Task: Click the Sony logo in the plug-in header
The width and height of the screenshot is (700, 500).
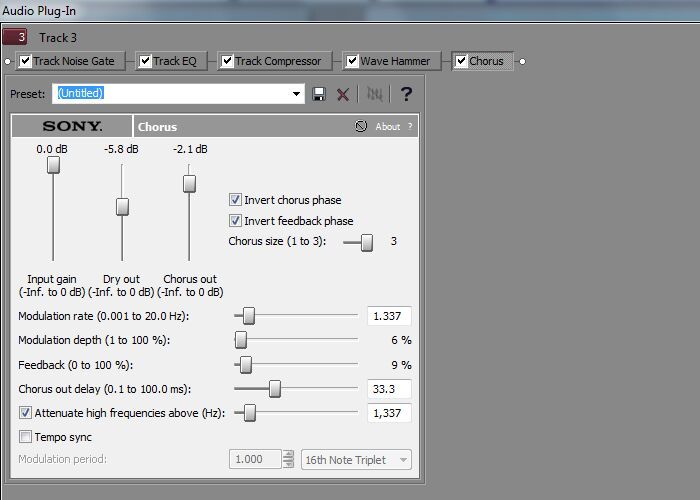Action: [72, 127]
